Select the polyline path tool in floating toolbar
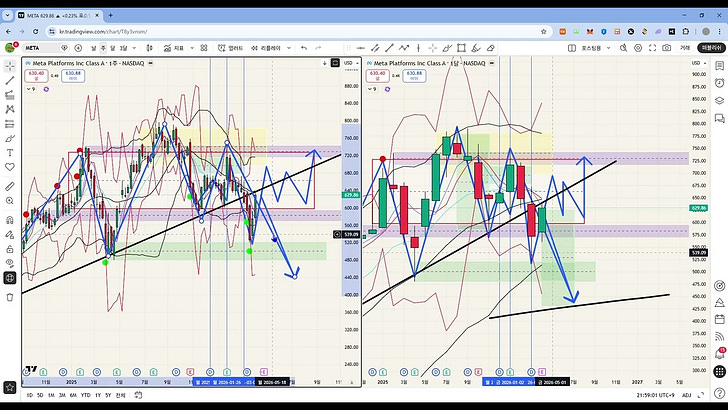The width and height of the screenshot is (728, 410). [404, 48]
